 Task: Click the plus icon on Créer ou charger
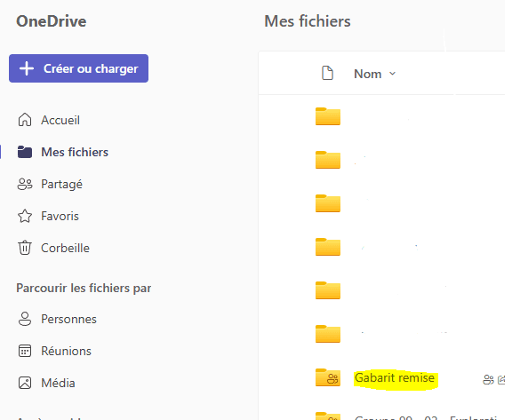pyautogui.click(x=27, y=68)
